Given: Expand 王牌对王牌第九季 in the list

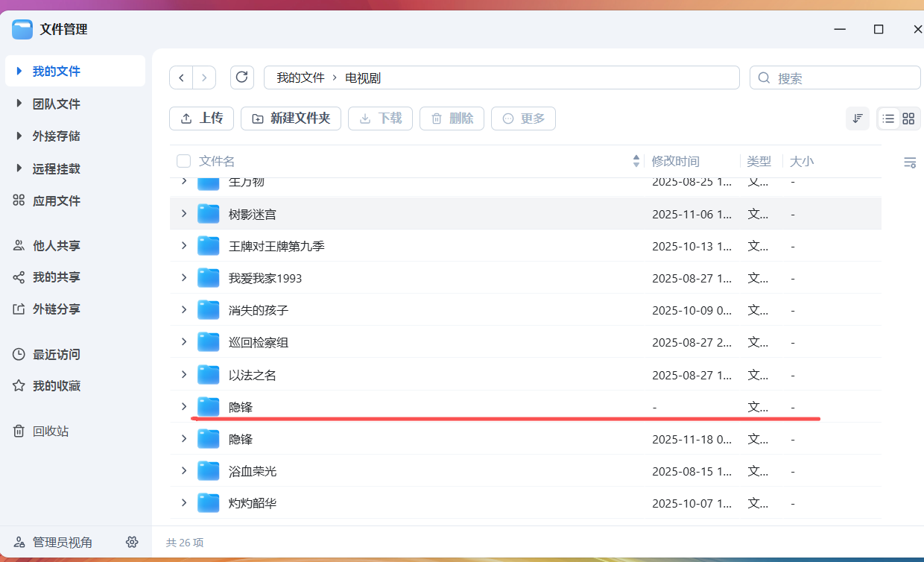Looking at the screenshot, I should (184, 245).
